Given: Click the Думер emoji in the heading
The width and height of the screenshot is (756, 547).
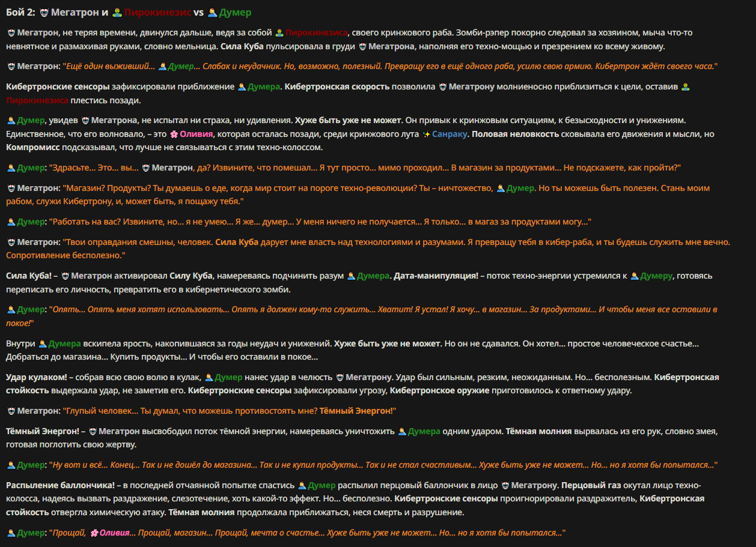Looking at the screenshot, I should [x=212, y=12].
